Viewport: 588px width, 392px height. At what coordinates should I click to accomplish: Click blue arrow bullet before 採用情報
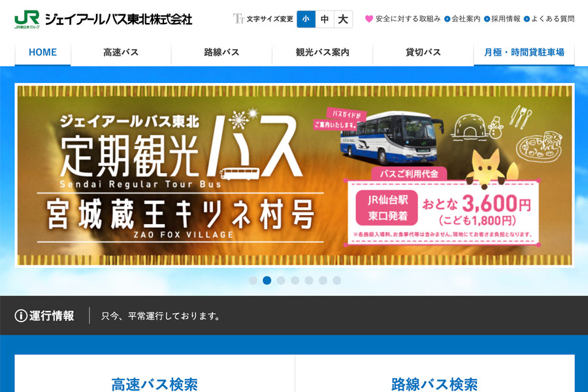pos(487,19)
